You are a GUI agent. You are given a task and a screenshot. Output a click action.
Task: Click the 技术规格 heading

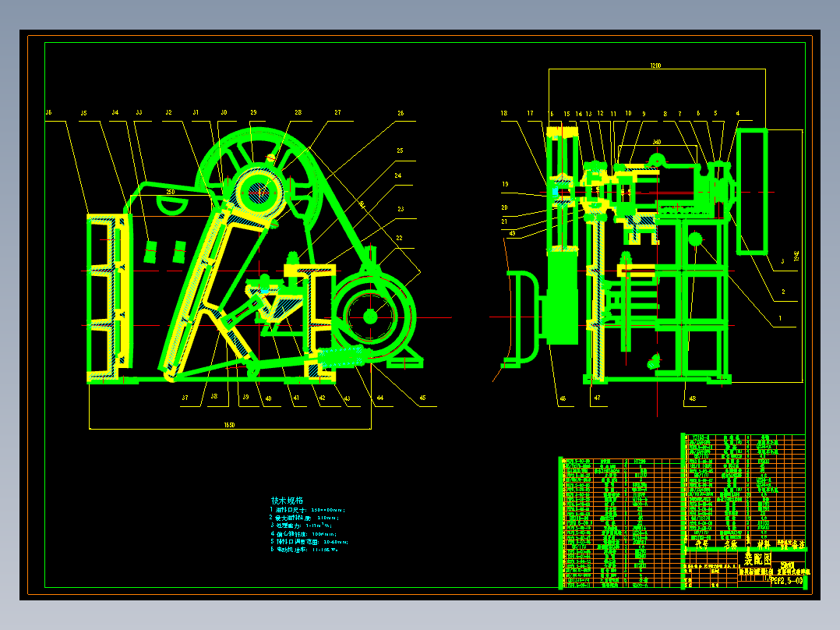pyautogui.click(x=287, y=501)
